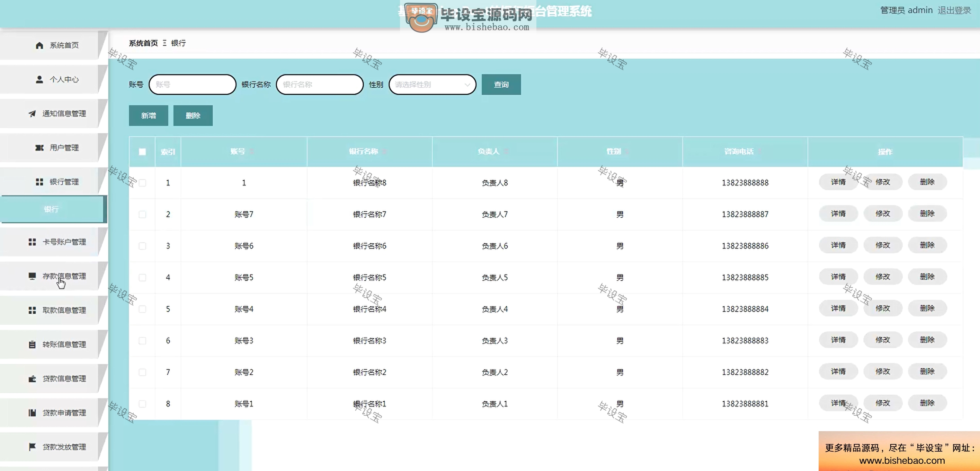Image resolution: width=980 pixels, height=471 pixels.
Task: Click the monitor icon beside 存款信息管理
Action: pos(32,276)
